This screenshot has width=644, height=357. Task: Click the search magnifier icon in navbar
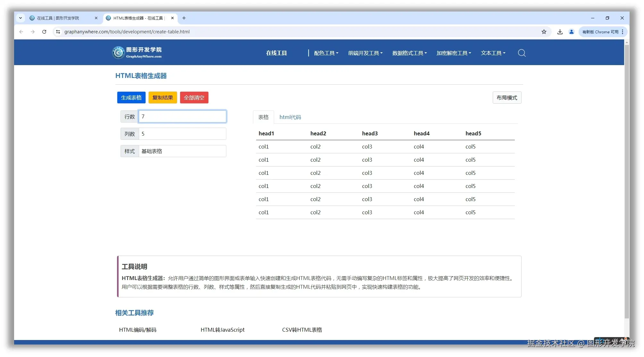[522, 53]
